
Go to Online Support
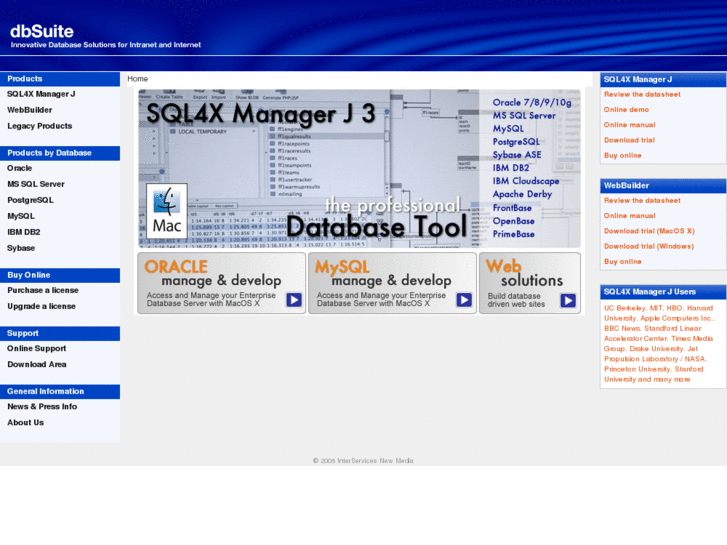[x=37, y=348]
